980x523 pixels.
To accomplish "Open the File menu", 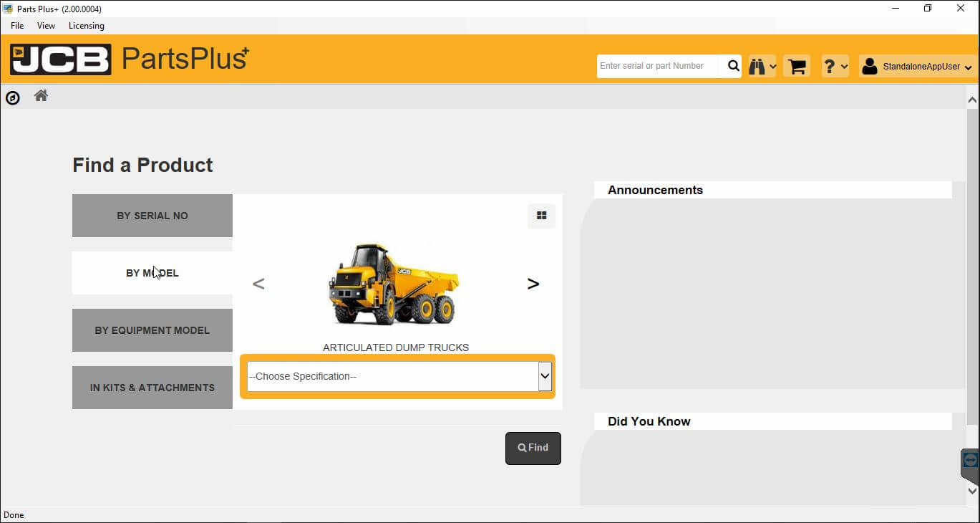I will tap(17, 26).
